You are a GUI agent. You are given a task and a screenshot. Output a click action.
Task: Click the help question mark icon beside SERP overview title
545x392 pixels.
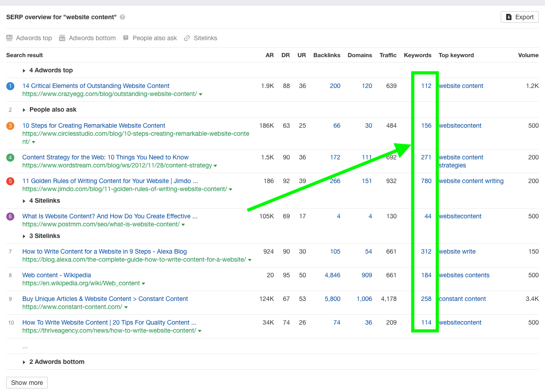point(122,17)
